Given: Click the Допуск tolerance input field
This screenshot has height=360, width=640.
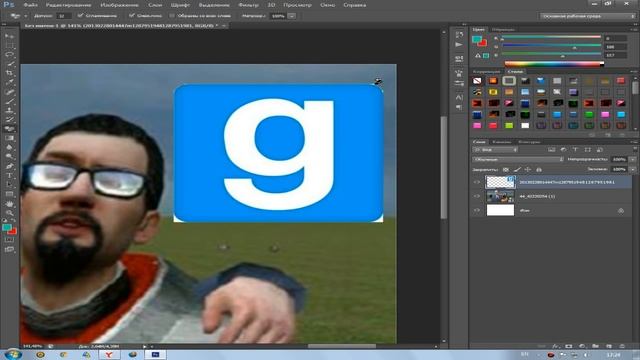Looking at the screenshot, I should coord(63,16).
